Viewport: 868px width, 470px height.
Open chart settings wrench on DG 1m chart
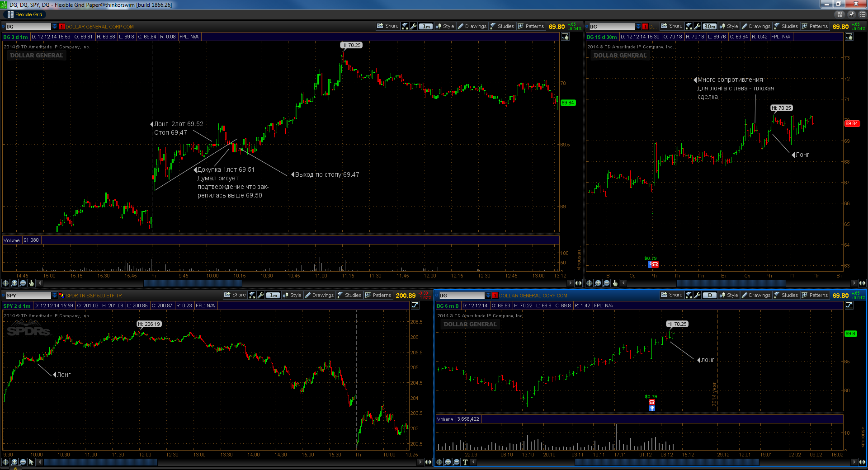tap(413, 26)
